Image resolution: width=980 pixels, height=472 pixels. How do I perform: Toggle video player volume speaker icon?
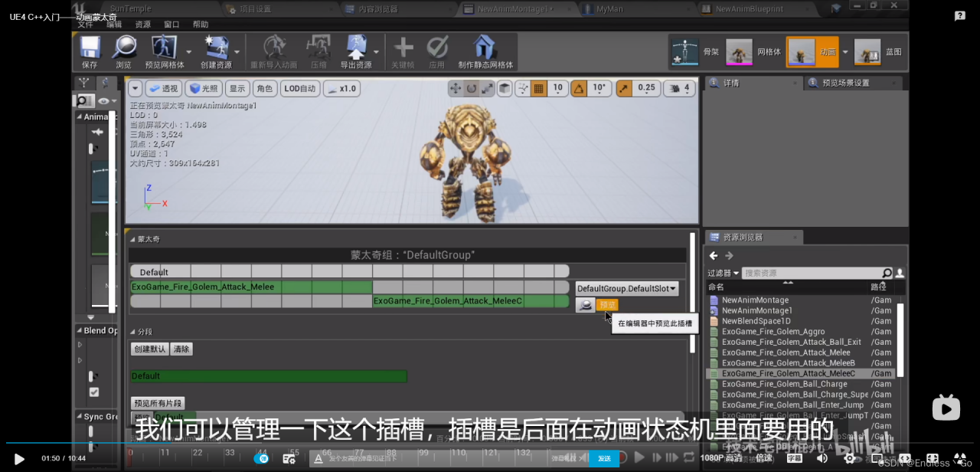point(822,458)
